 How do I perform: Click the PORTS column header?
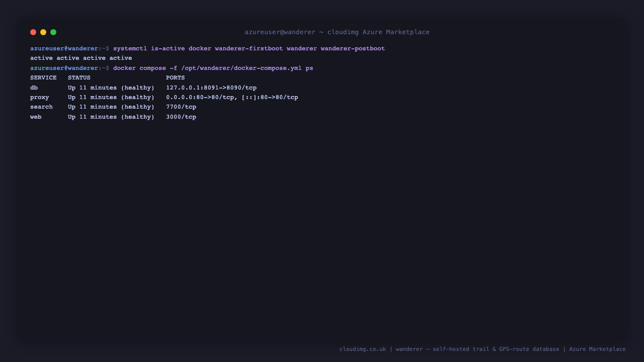[176, 78]
